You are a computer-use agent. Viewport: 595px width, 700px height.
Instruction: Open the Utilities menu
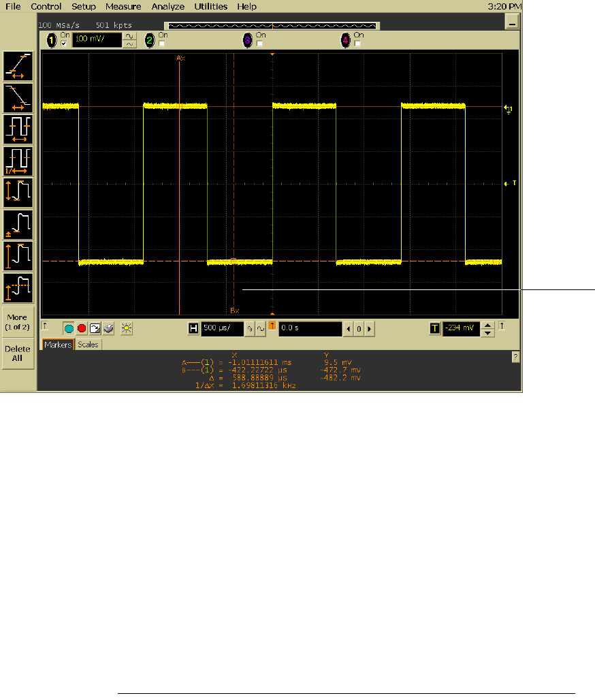[210, 6]
